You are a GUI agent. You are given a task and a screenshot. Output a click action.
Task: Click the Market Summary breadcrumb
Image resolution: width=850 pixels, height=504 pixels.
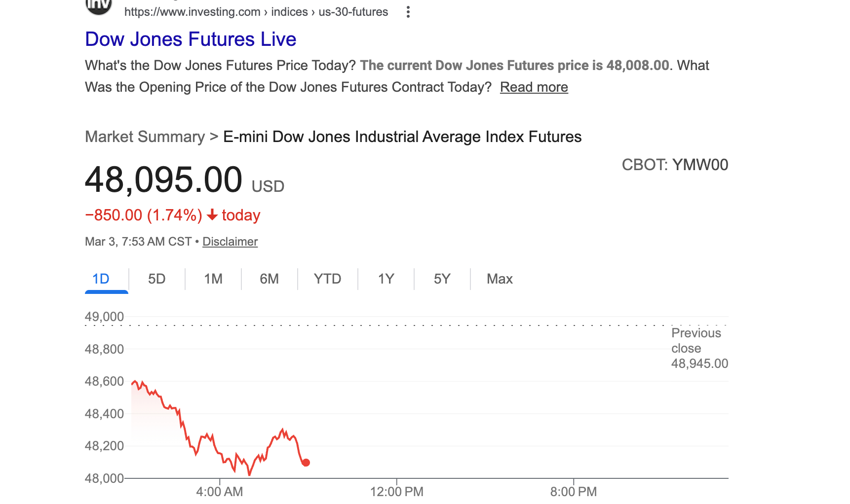(145, 137)
